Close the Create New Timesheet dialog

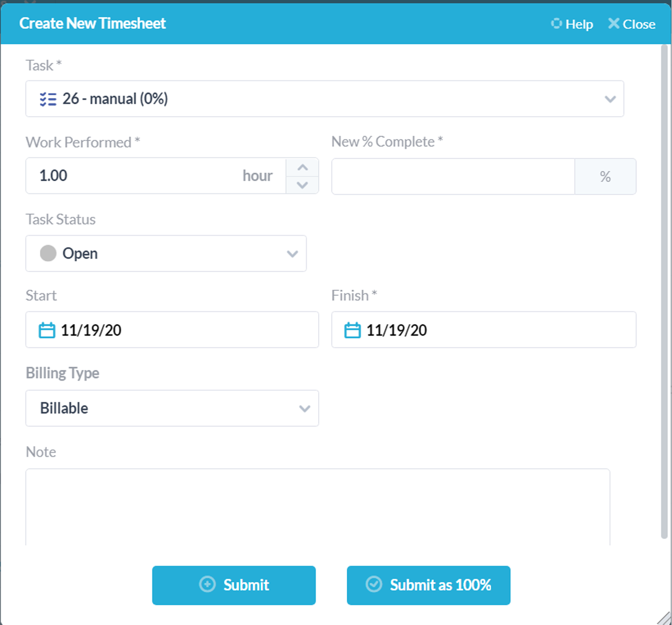632,24
